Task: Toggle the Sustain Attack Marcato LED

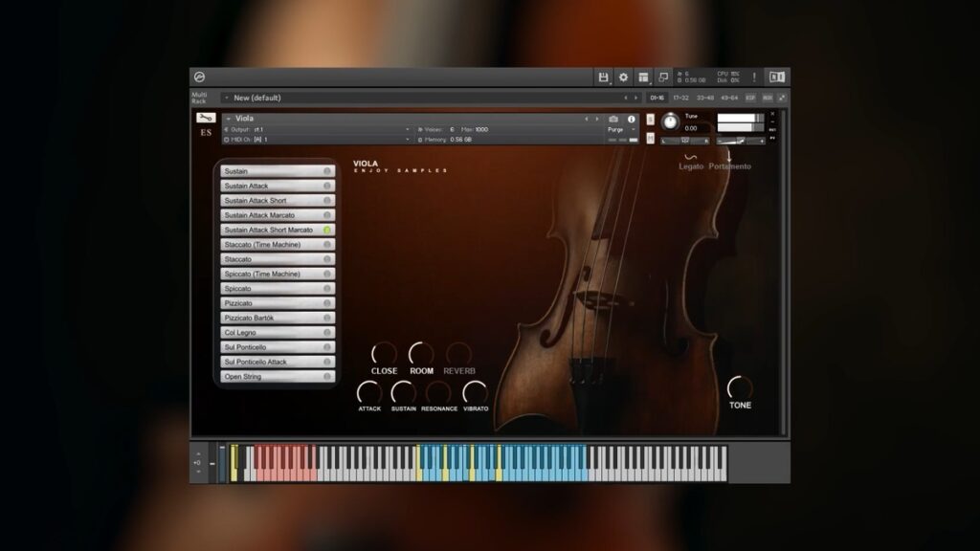Action: tap(327, 215)
